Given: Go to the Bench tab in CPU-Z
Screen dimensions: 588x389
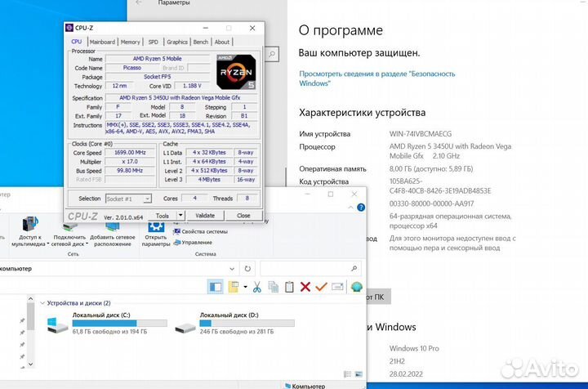Looking at the screenshot, I should (x=201, y=42).
